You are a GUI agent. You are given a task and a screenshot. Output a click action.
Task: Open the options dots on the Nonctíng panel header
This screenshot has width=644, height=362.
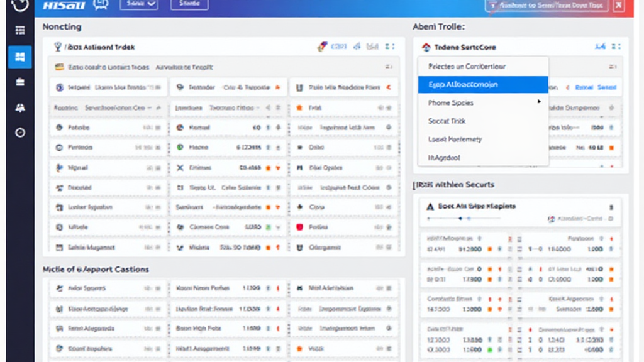click(390, 47)
